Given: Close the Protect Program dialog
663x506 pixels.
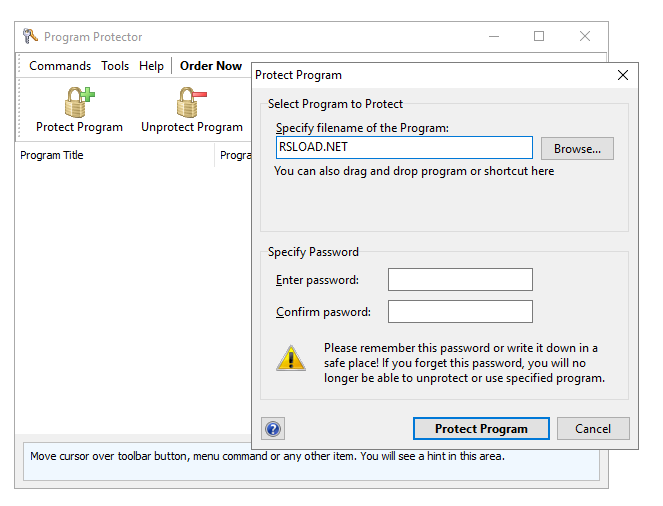Looking at the screenshot, I should click(623, 75).
